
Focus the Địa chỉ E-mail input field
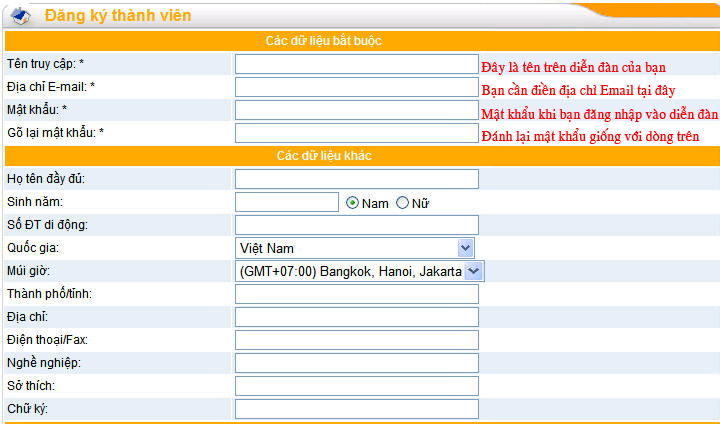coord(357,87)
